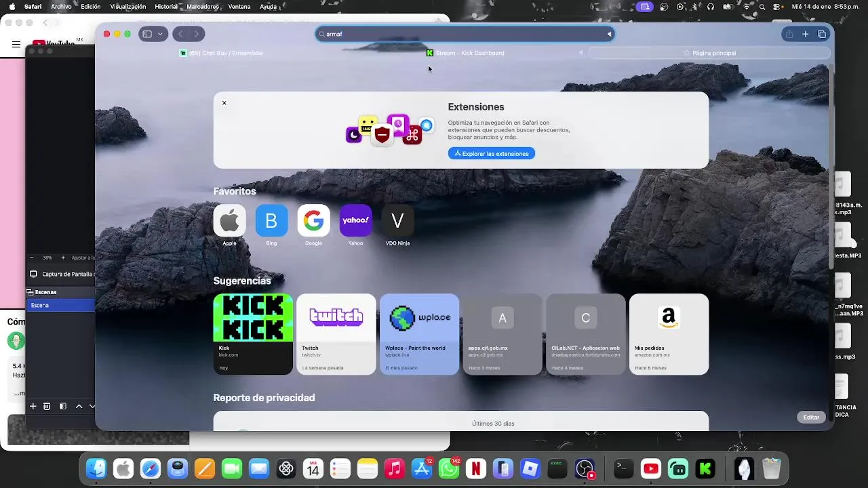Mute audio via speaker icon in address bar
Image resolution: width=868 pixels, height=488 pixels.
point(609,34)
